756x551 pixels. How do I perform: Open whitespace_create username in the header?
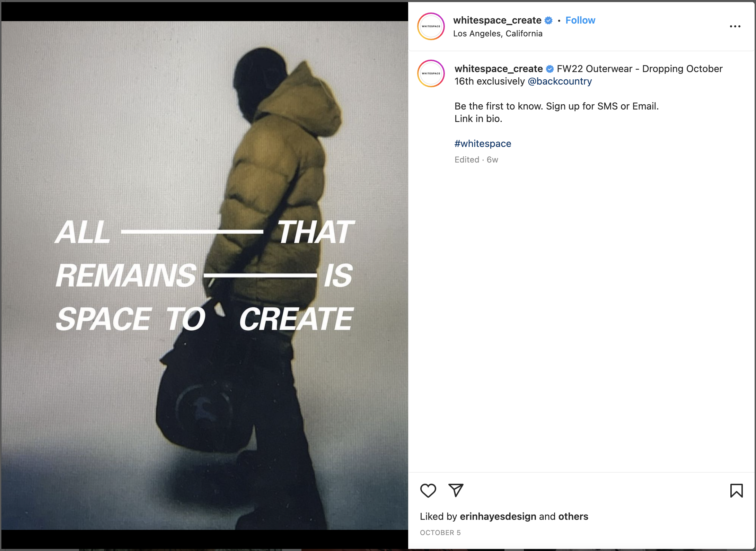pyautogui.click(x=497, y=20)
